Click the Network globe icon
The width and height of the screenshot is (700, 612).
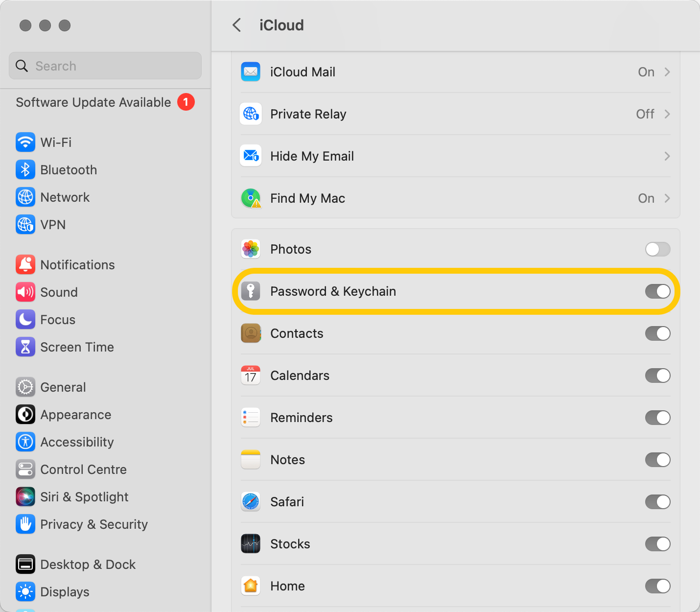(25, 197)
